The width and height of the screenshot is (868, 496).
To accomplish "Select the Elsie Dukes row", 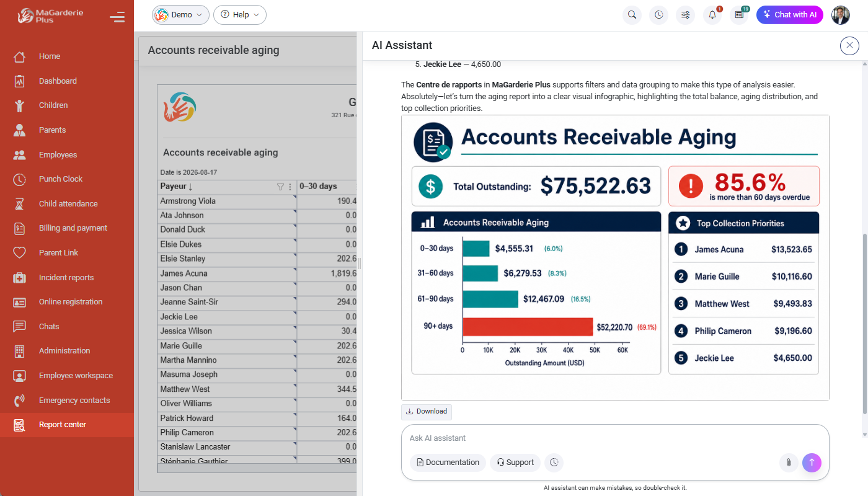I will click(257, 245).
